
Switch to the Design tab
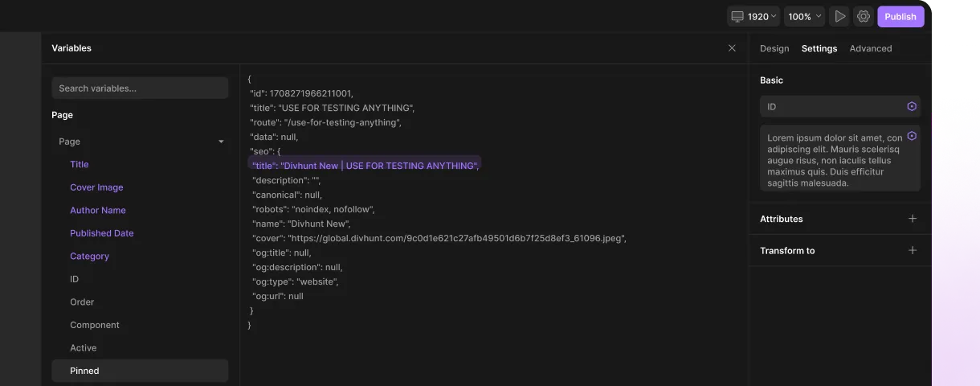774,48
